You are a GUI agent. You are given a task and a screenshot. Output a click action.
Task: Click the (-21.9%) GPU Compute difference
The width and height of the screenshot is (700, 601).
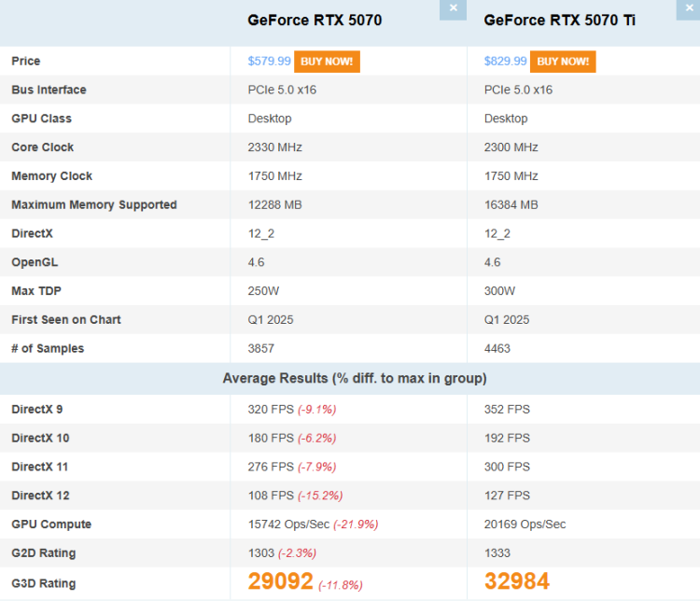coord(356,524)
